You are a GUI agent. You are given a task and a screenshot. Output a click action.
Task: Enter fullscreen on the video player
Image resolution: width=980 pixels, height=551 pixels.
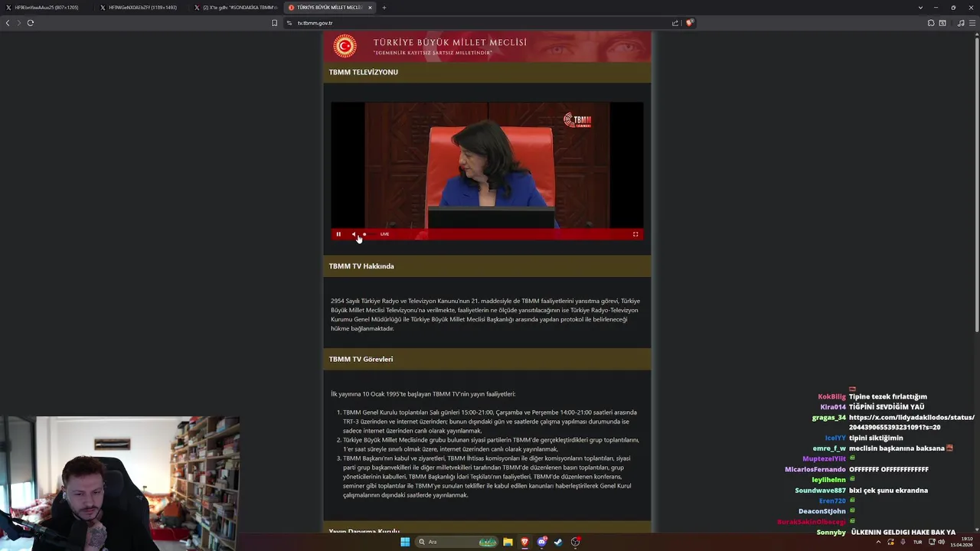[635, 234]
